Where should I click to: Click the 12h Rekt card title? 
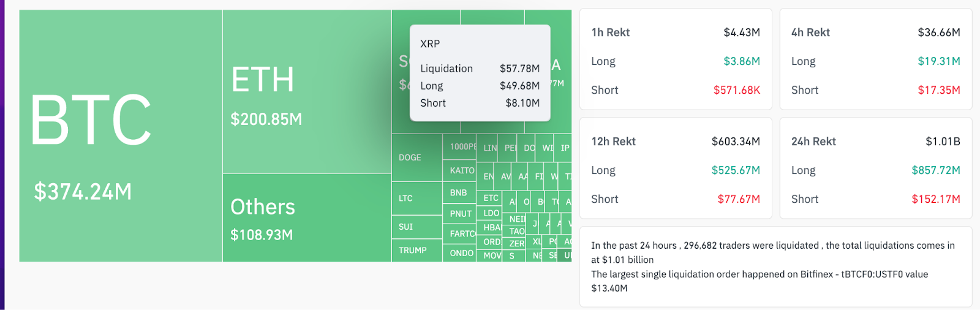[614, 142]
